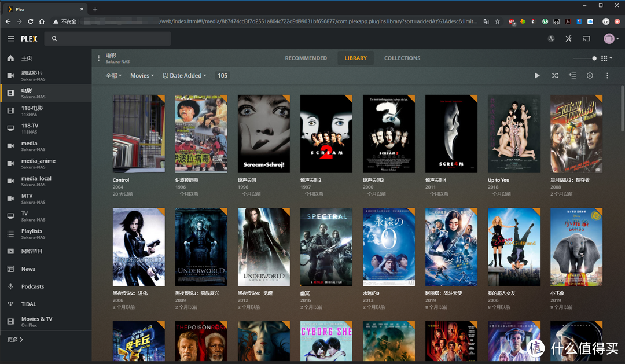Switch to the LIBRARY tab

click(355, 58)
